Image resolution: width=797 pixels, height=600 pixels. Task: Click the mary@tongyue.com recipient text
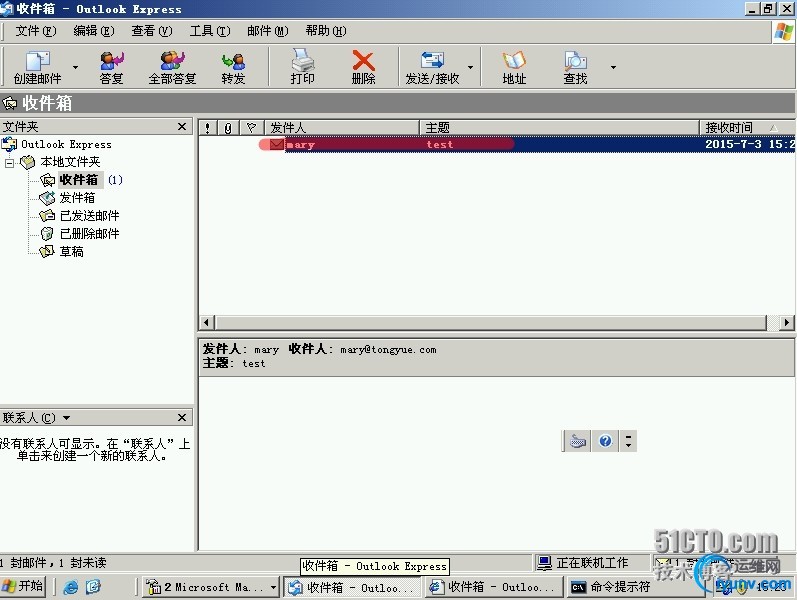coord(388,350)
